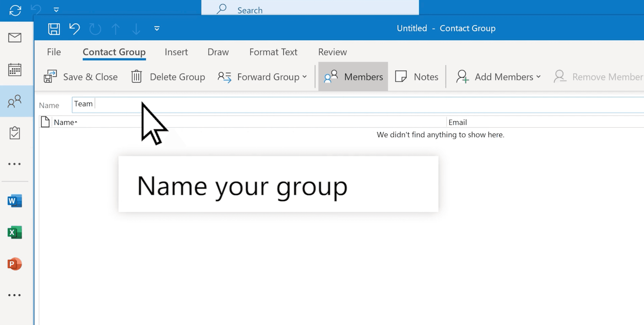Image resolution: width=644 pixels, height=325 pixels.
Task: Click the Send/Receive sync icon
Action: click(x=15, y=11)
